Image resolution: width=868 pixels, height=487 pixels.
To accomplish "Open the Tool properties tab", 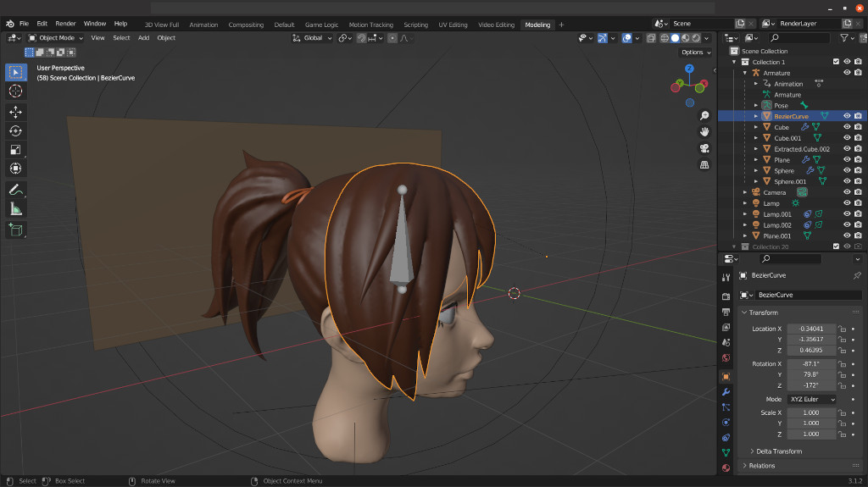I will [726, 277].
